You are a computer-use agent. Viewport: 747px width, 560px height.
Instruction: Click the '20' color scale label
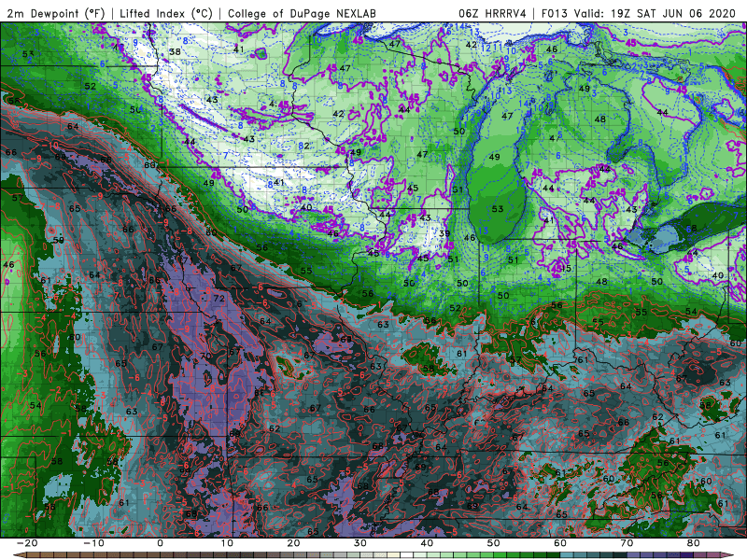(293, 543)
